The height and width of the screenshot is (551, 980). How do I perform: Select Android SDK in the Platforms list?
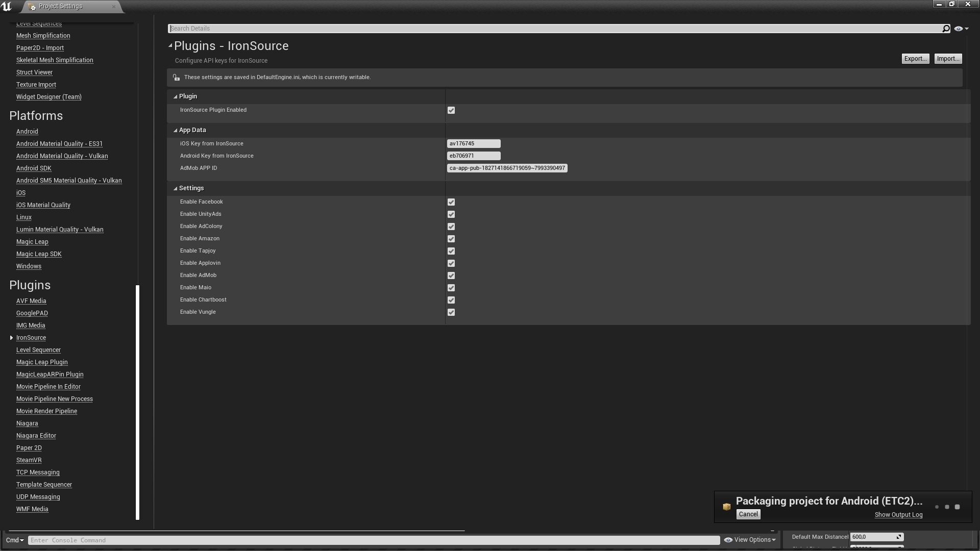pyautogui.click(x=34, y=168)
